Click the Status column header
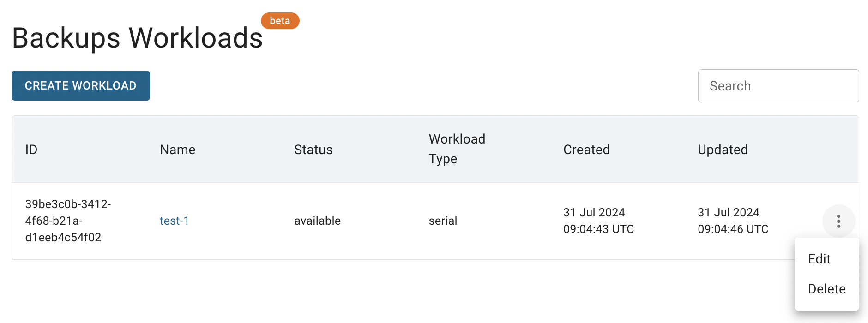868x323 pixels. coord(313,150)
